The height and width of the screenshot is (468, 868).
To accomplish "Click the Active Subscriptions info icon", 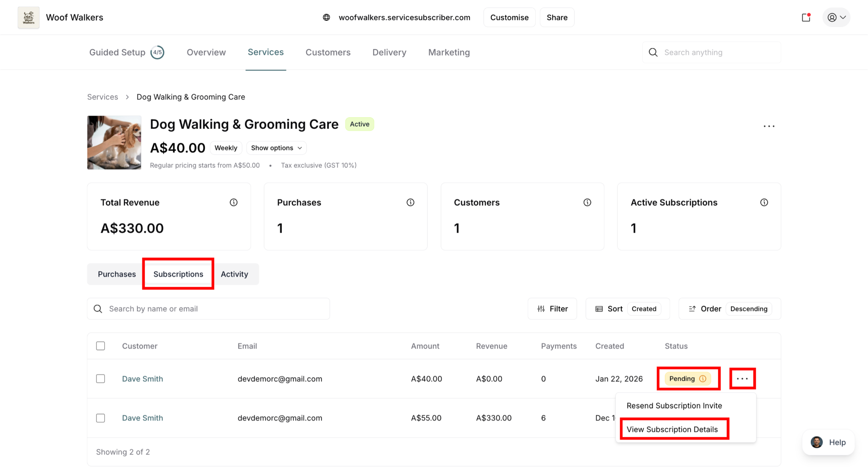I will point(764,202).
